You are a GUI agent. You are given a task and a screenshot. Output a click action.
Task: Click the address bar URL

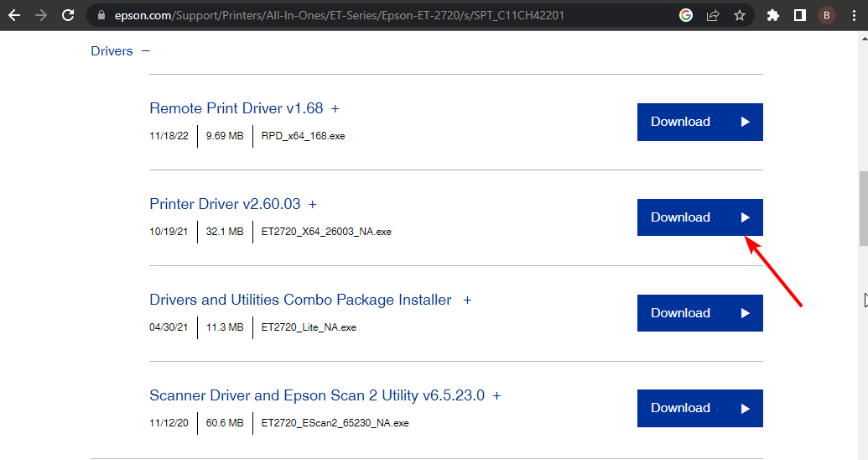click(340, 15)
